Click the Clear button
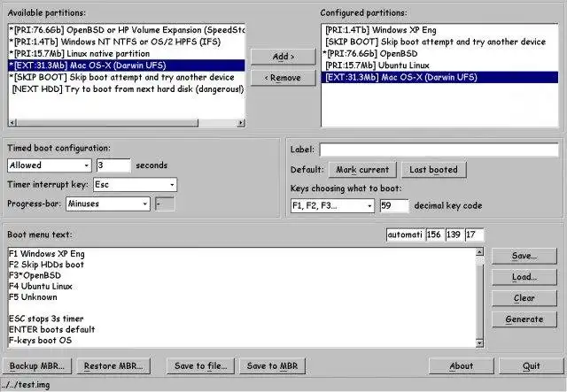The width and height of the screenshot is (567, 392). click(524, 298)
